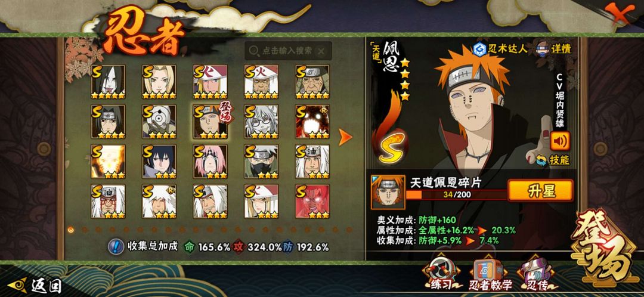Open the 练习 practice icon
Viewport: 644px width, 297px height.
point(441,274)
